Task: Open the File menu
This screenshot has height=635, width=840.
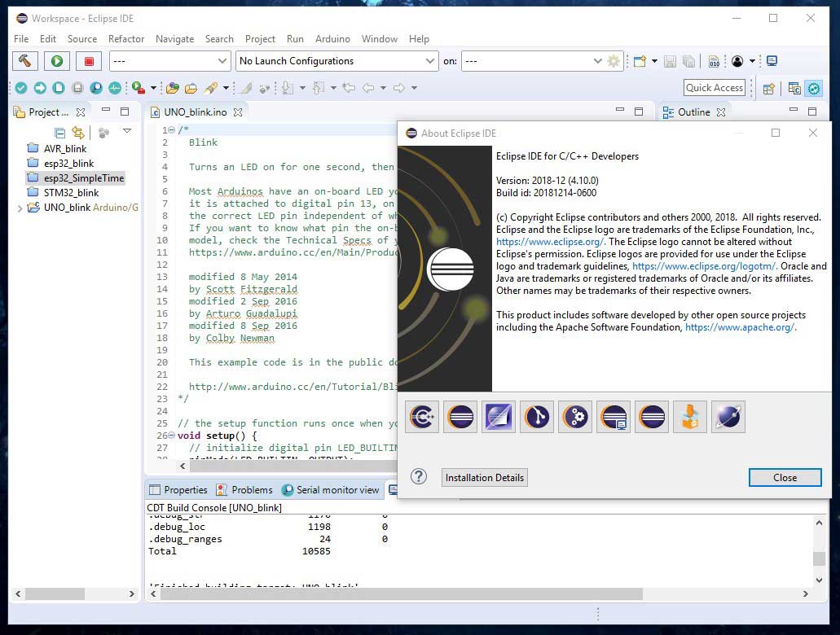Action: (x=21, y=39)
